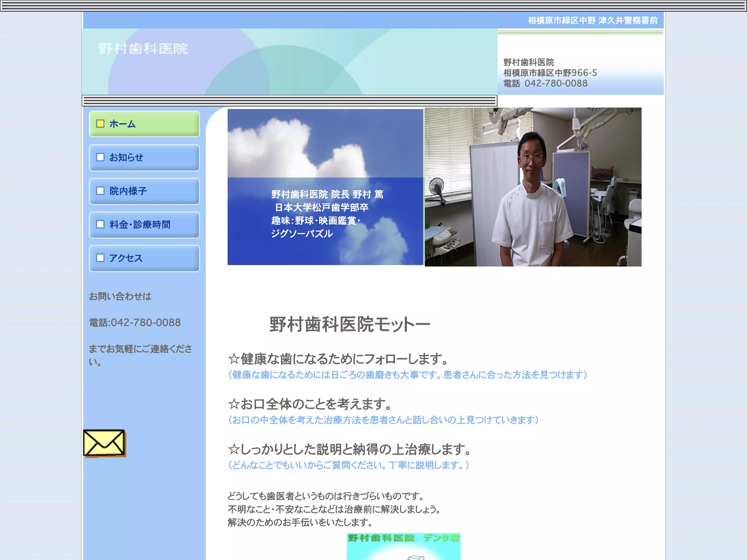Click the yellow envelope mail icon
Image resolution: width=747 pixels, height=560 pixels.
coord(104,443)
